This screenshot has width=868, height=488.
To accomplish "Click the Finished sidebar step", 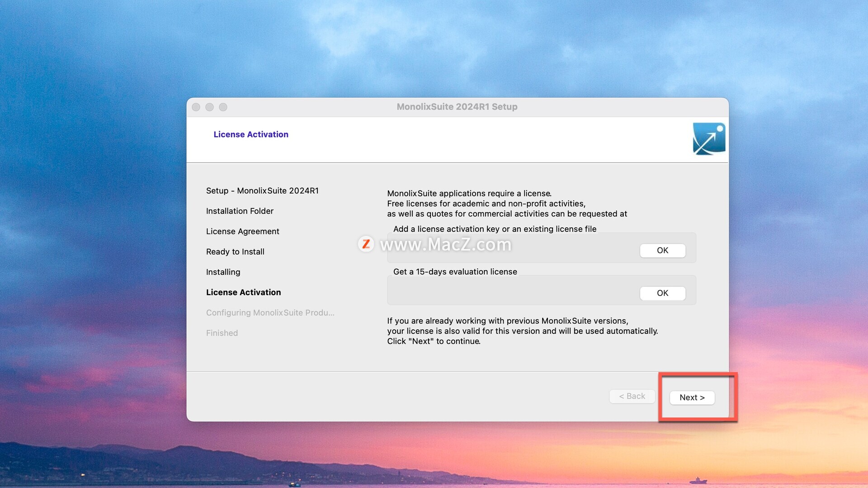I will coord(222,333).
